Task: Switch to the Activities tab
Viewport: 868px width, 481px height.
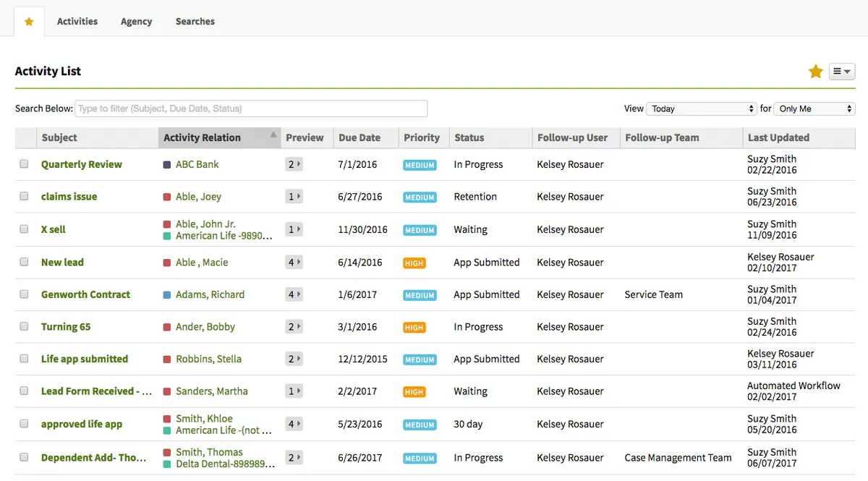Action: click(x=77, y=22)
